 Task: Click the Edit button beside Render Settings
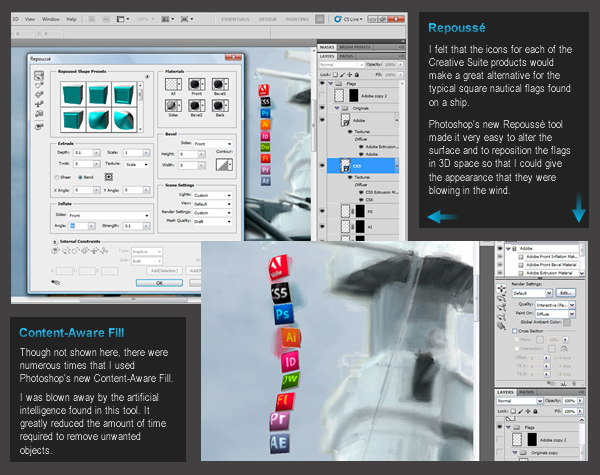click(565, 293)
